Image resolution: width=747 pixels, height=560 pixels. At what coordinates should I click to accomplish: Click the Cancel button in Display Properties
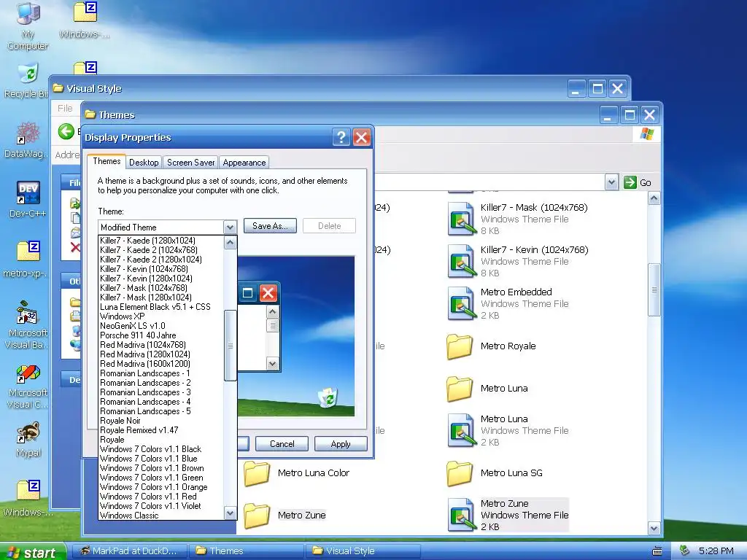(282, 444)
